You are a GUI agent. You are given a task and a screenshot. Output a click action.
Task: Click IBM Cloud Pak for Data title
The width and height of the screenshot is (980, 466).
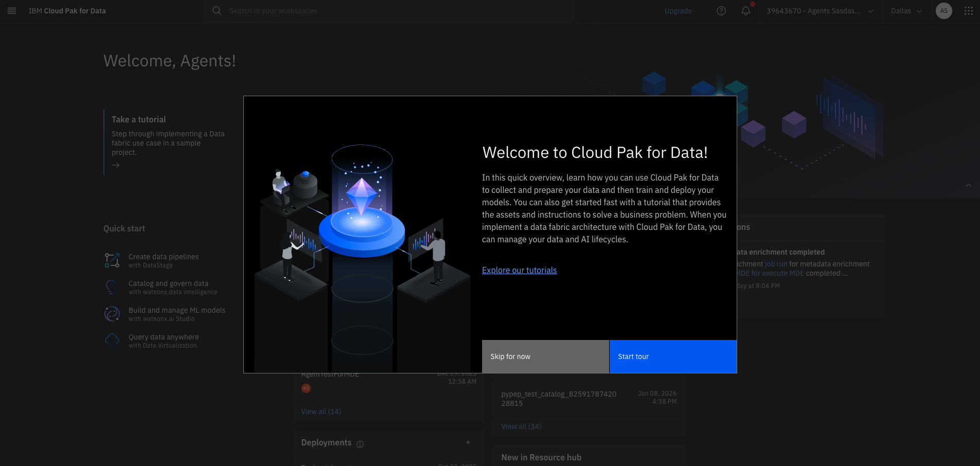pos(67,11)
